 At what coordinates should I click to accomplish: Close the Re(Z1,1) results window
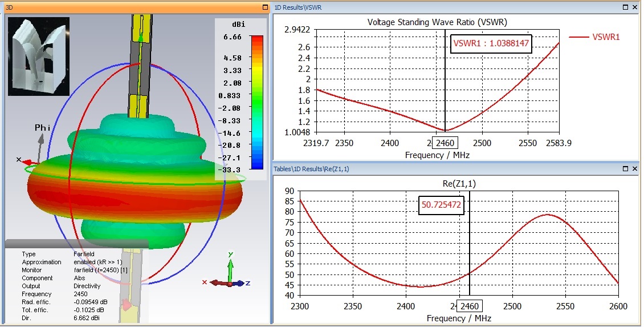tap(634, 169)
